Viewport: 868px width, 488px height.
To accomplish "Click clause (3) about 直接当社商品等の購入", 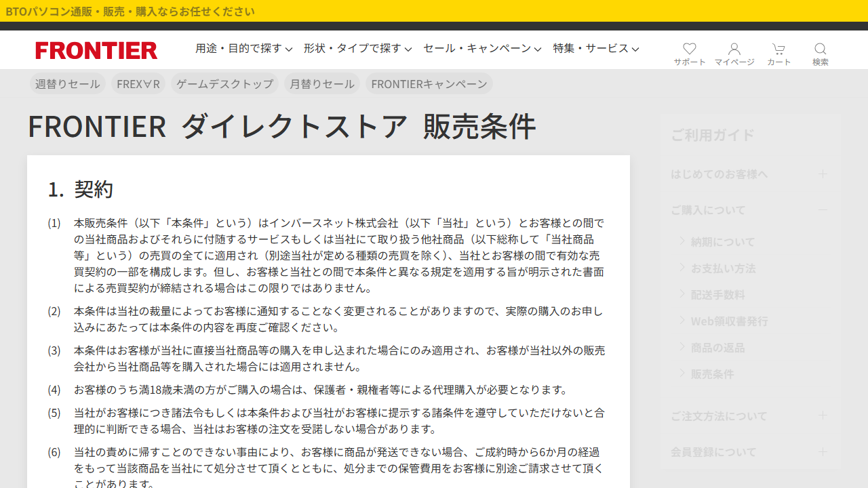I will [x=339, y=359].
